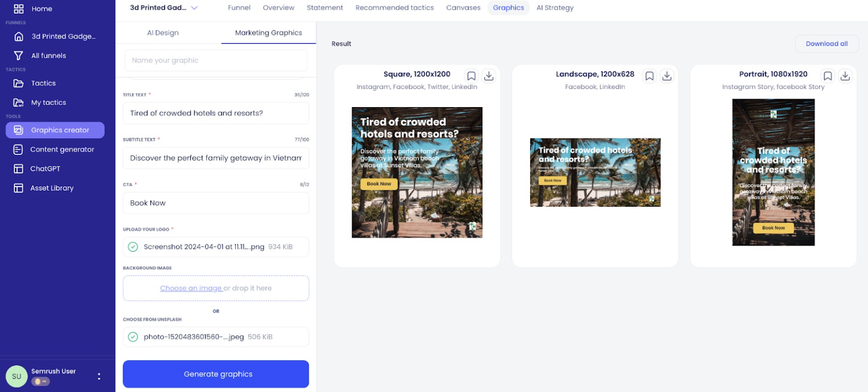Viewport: 868px width, 392px height.
Task: Open the Asset Library
Action: (x=51, y=188)
